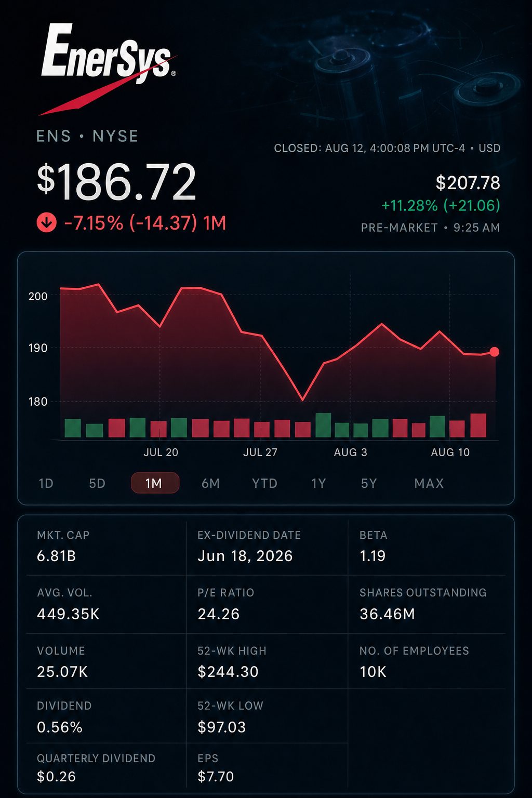The image size is (532, 798).
Task: Click the $207.78 pre-market price
Action: pyautogui.click(x=468, y=183)
